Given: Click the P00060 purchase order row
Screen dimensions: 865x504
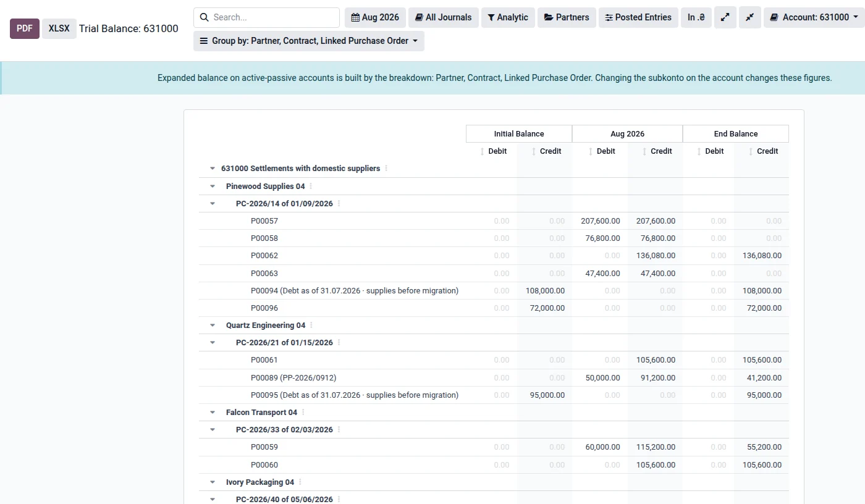Looking at the screenshot, I should [x=494, y=464].
